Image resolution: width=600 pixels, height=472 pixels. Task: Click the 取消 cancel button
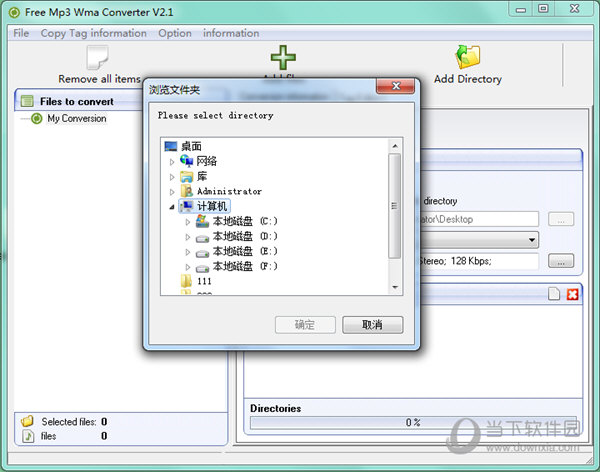372,325
